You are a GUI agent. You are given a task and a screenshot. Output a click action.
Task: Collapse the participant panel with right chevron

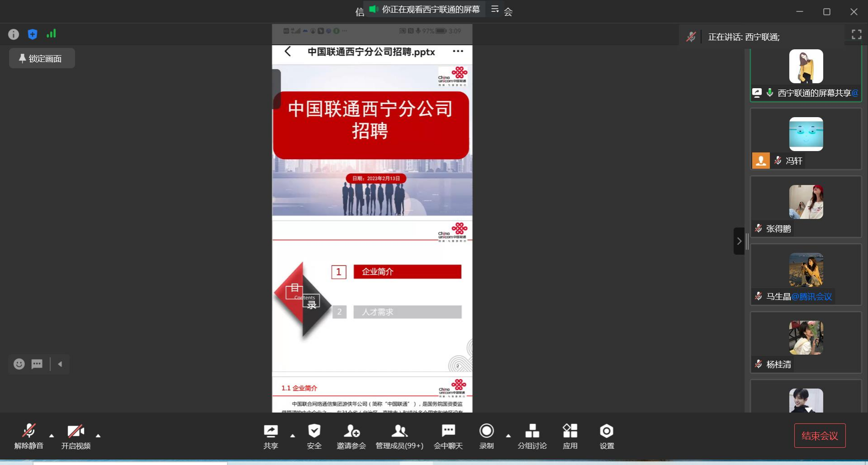coord(739,241)
